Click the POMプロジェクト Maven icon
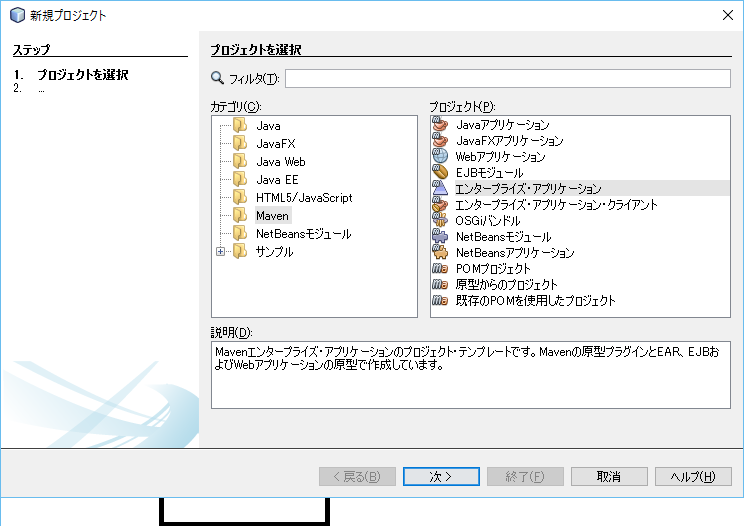 (x=440, y=268)
